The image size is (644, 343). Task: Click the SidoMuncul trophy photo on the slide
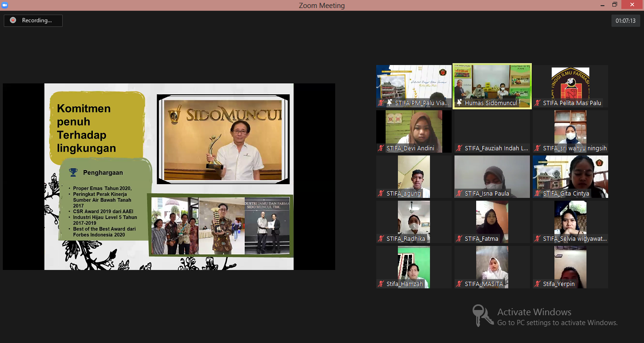point(223,139)
